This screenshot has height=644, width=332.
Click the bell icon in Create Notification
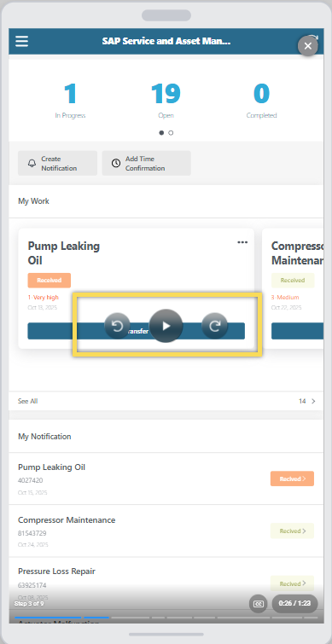(x=32, y=163)
